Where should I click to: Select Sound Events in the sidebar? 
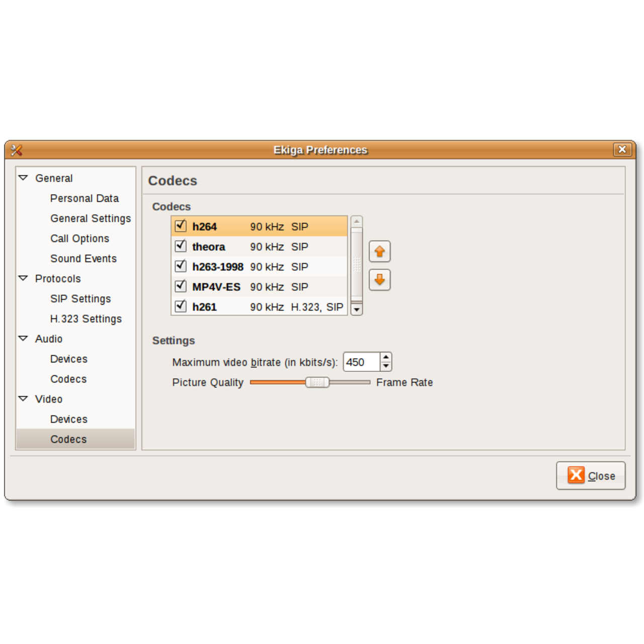click(84, 259)
